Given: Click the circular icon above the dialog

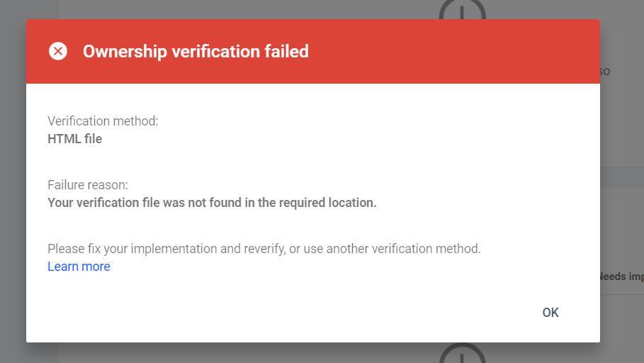Looking at the screenshot, I should (x=462, y=10).
